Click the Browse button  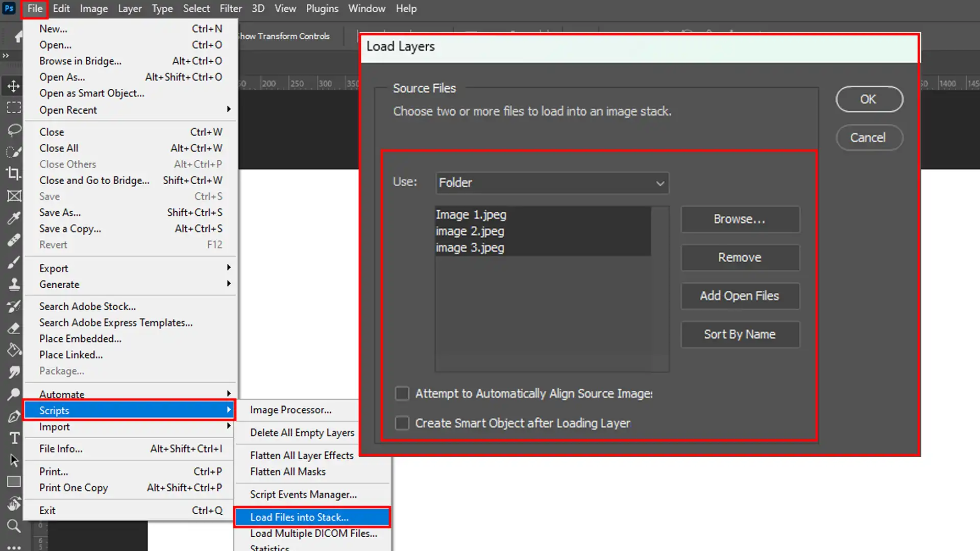click(740, 219)
